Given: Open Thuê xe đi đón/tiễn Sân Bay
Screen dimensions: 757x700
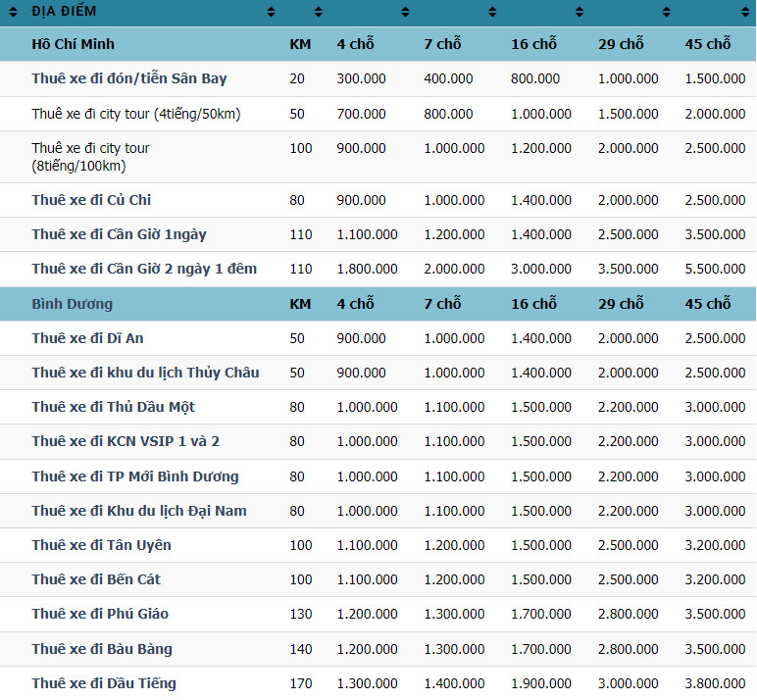Looking at the screenshot, I should tap(128, 78).
